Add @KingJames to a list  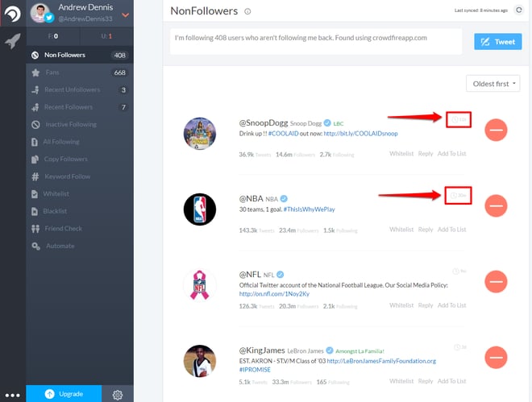451,381
